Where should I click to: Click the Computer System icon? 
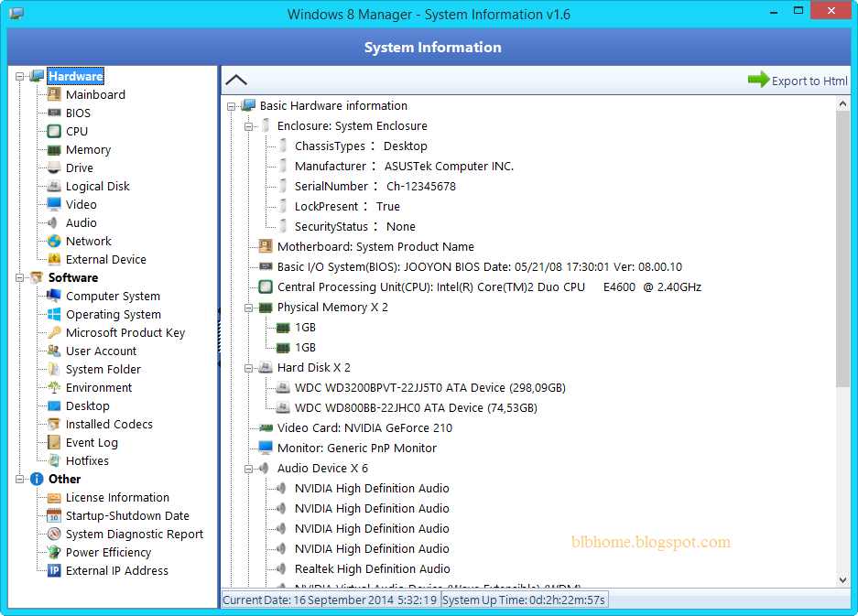point(54,296)
